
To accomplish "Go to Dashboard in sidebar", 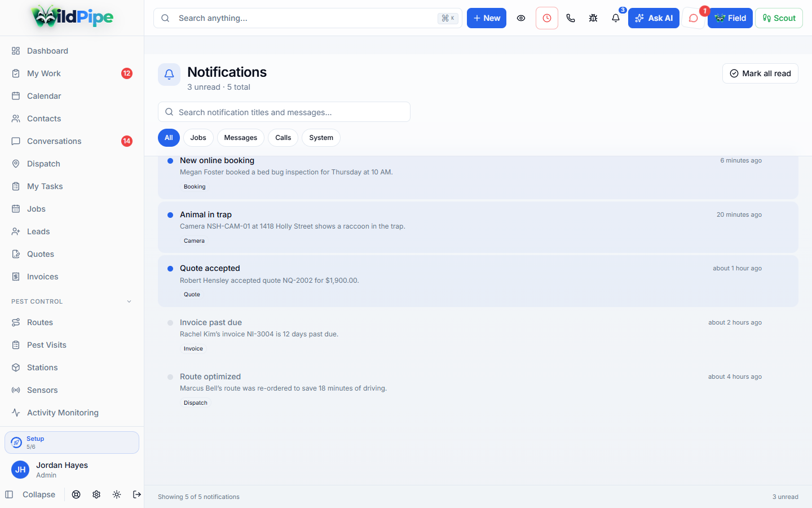I will pyautogui.click(x=72, y=51).
